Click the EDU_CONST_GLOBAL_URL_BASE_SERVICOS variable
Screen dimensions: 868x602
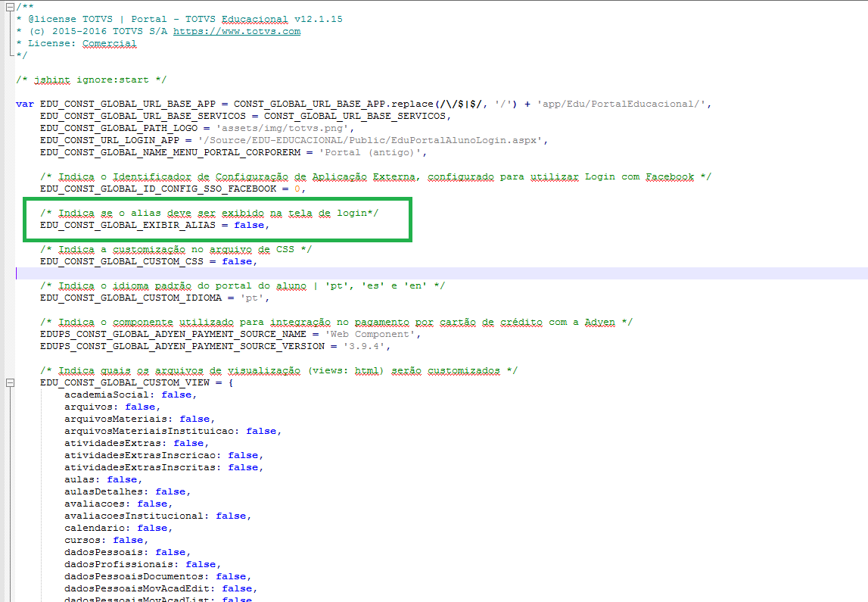click(x=143, y=117)
